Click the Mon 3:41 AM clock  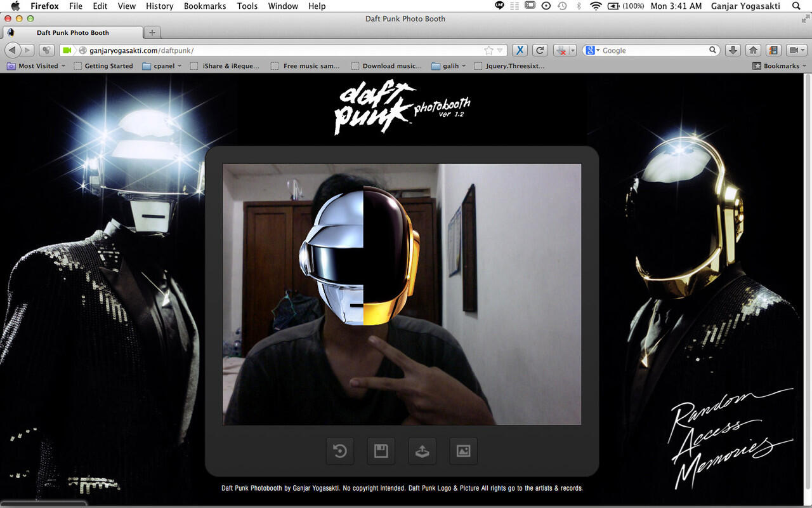click(x=676, y=6)
